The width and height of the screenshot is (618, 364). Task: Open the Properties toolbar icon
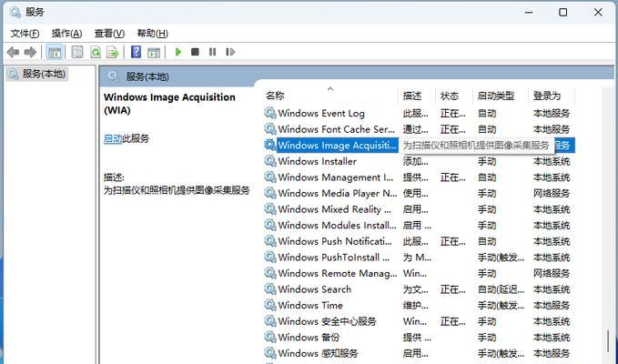coord(77,52)
